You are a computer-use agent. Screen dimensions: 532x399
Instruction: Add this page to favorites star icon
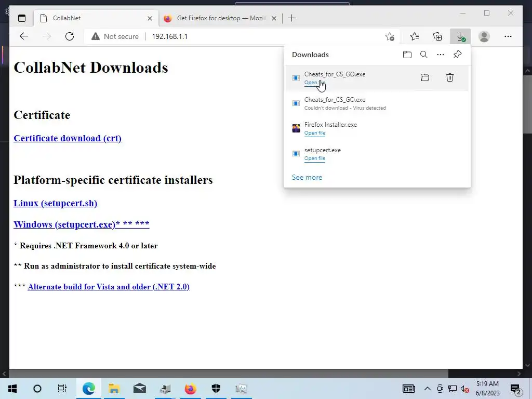pyautogui.click(x=390, y=36)
